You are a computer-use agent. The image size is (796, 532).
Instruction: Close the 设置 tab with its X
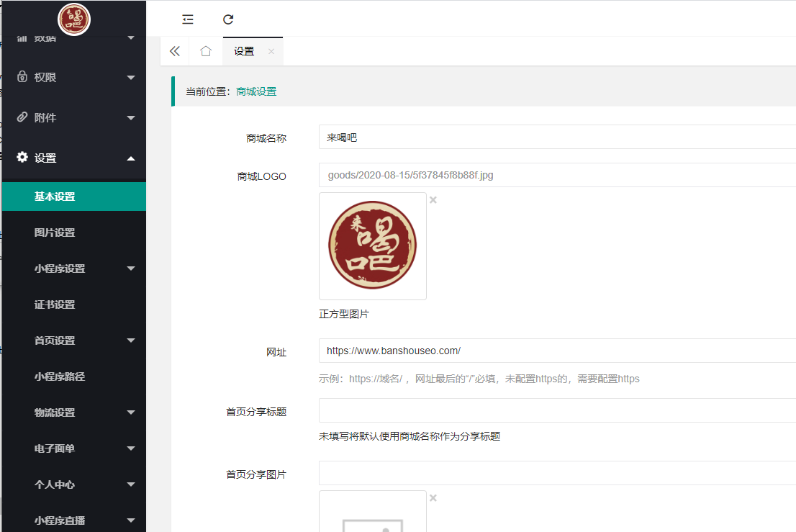click(x=271, y=51)
